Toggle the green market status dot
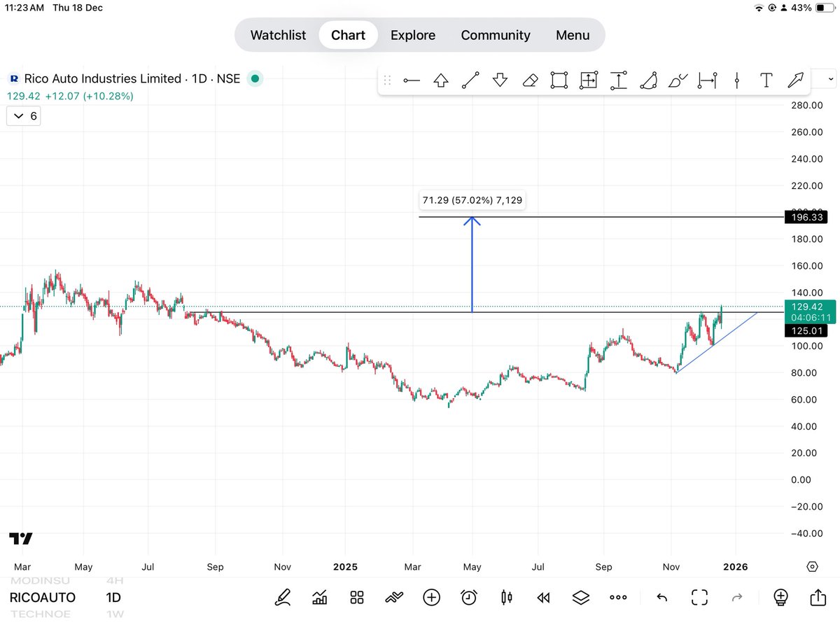The image size is (840, 630). 255,79
